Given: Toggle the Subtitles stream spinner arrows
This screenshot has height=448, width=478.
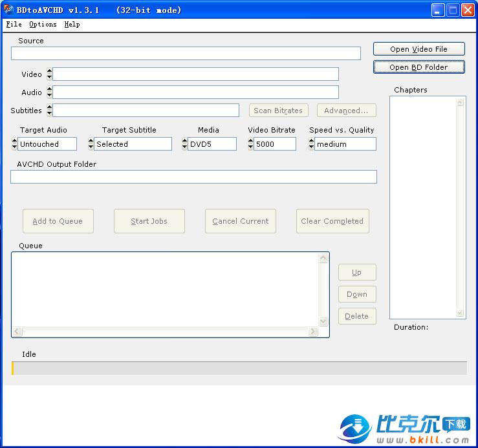Looking at the screenshot, I should (49, 110).
